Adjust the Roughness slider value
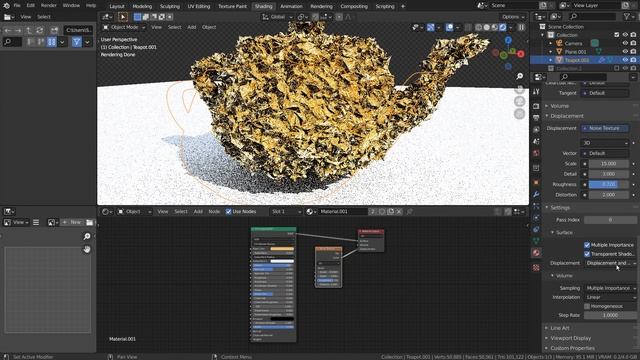The height and width of the screenshot is (360, 640). [x=609, y=184]
